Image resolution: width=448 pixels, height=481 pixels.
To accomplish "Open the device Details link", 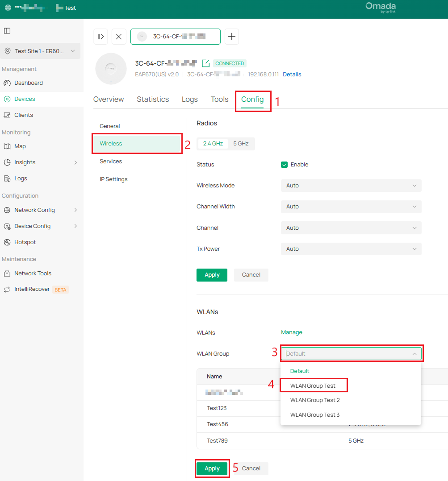I will [x=292, y=74].
